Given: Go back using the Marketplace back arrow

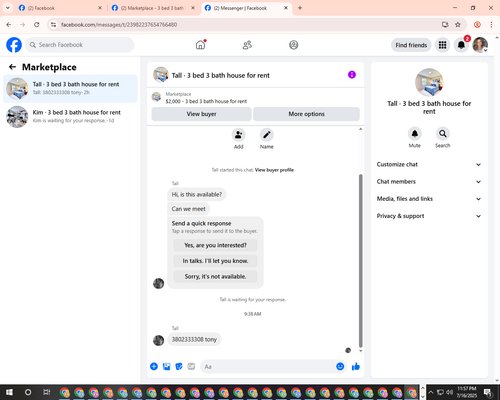Looking at the screenshot, I should click(12, 67).
